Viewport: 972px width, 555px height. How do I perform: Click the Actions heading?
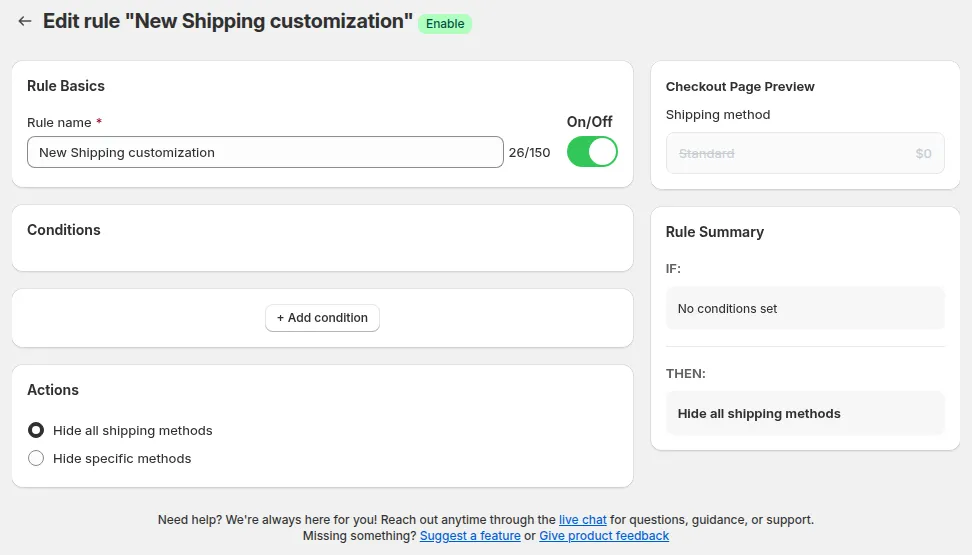coord(53,390)
